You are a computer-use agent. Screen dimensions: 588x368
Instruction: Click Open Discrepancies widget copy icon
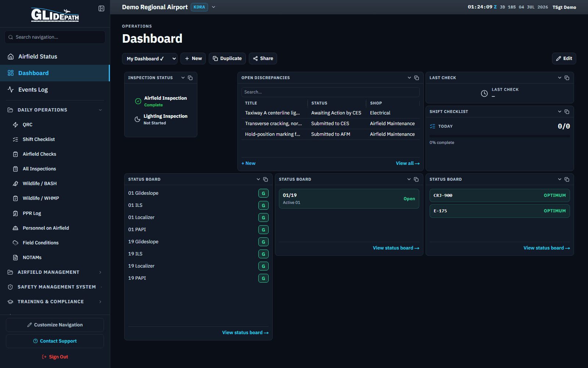(417, 78)
